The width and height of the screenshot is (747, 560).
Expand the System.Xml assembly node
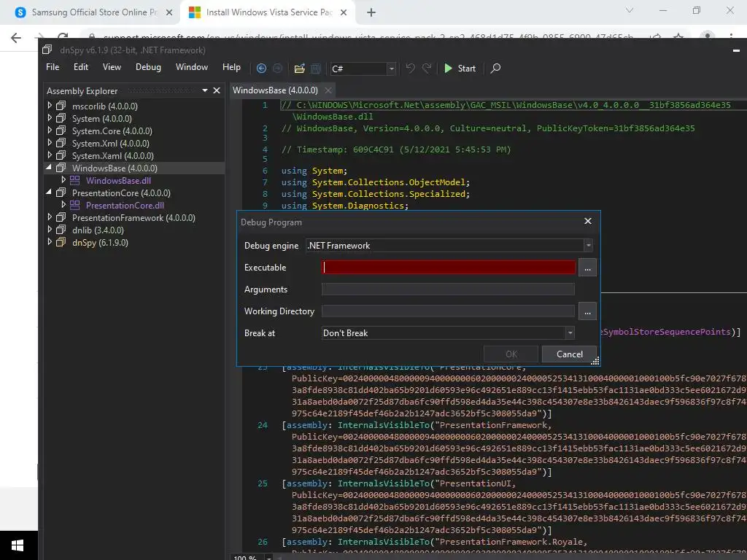(x=50, y=142)
